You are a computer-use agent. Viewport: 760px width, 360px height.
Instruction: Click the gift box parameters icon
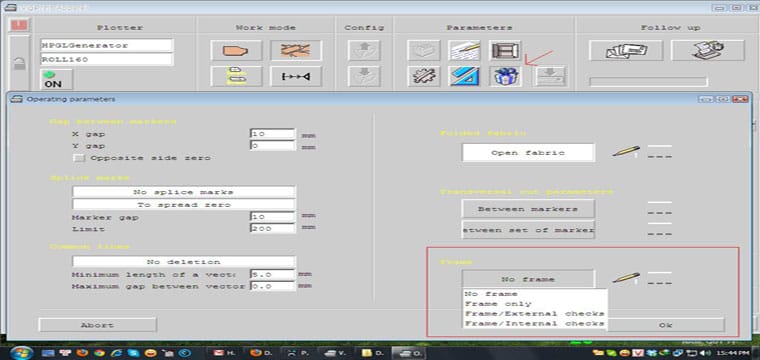point(505,76)
